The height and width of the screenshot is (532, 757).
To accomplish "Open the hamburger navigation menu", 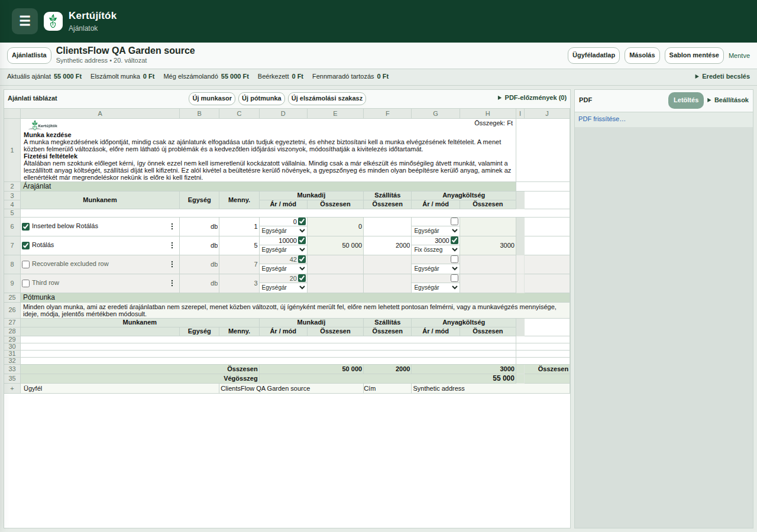I will click(x=25, y=21).
